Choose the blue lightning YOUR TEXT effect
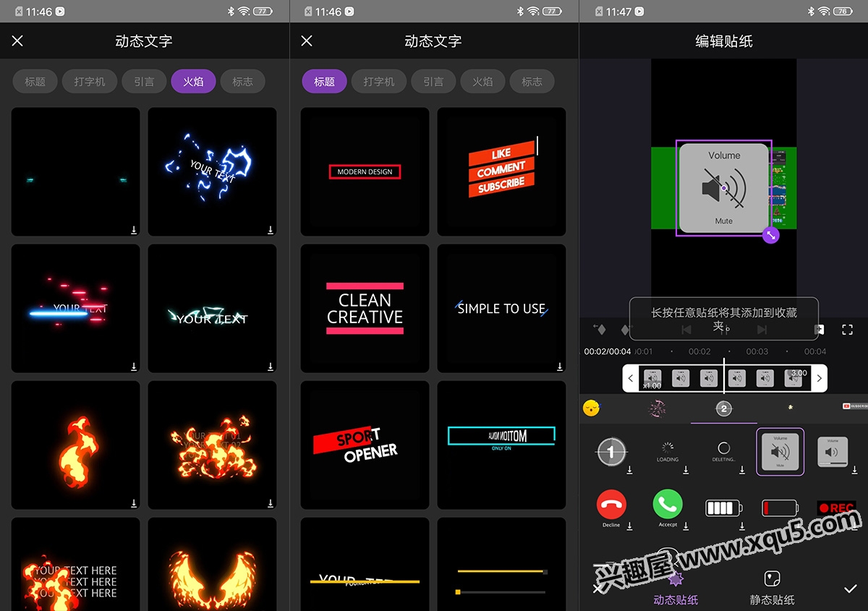The image size is (868, 611). (x=212, y=171)
